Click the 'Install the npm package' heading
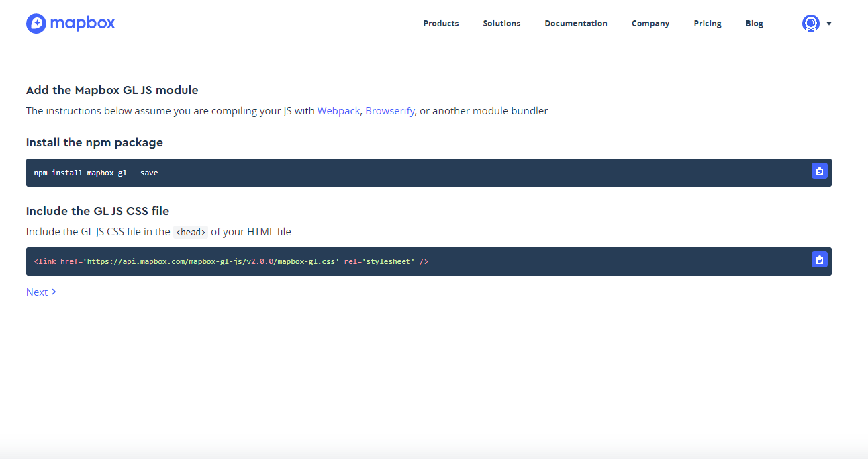The image size is (868, 461). coord(95,142)
